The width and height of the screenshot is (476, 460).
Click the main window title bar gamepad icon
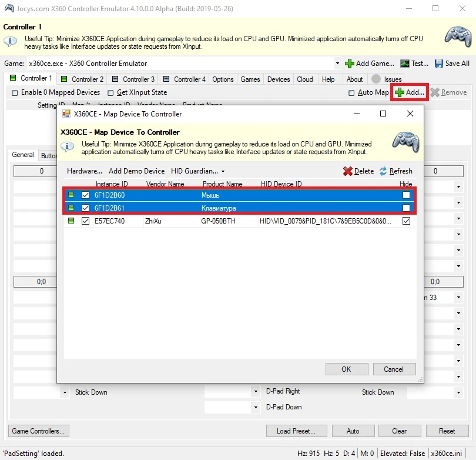tap(9, 8)
